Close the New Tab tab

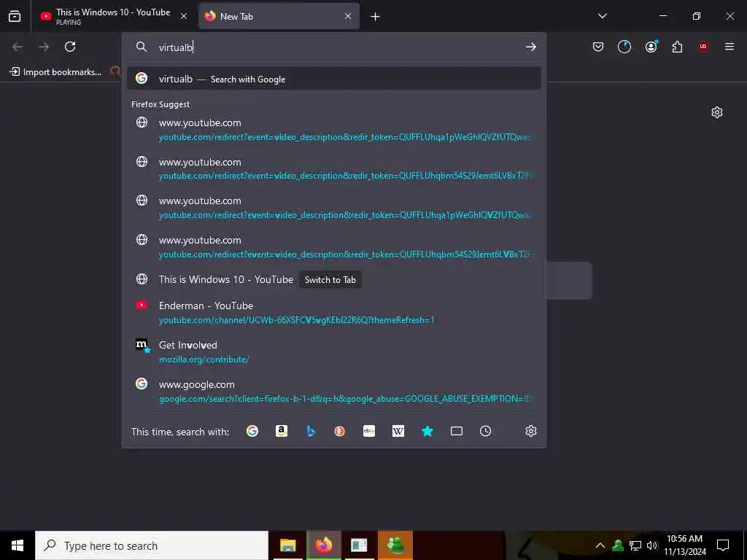point(348,16)
